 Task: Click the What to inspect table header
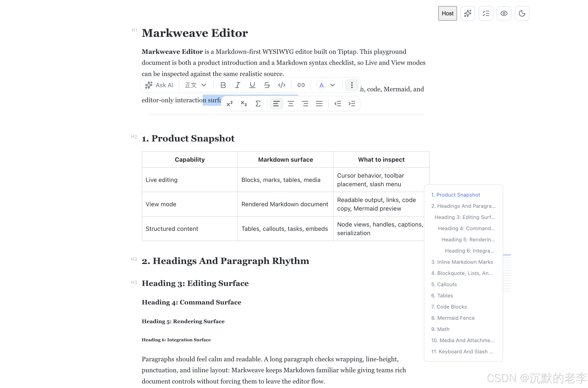381,160
